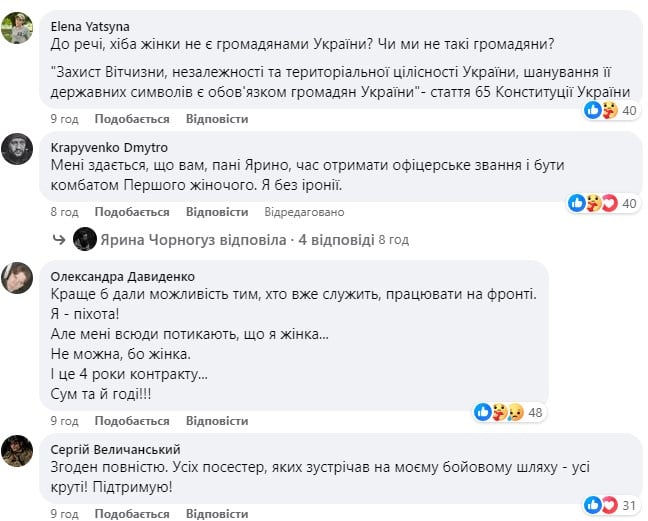Click the 9 год timestamp on Elena's comment
The image size is (648, 521).
point(65,119)
